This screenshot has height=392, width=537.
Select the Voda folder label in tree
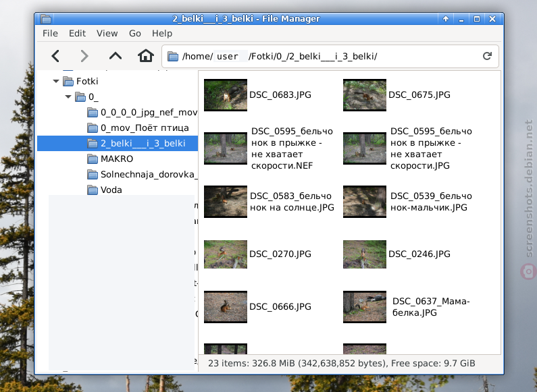(111, 190)
